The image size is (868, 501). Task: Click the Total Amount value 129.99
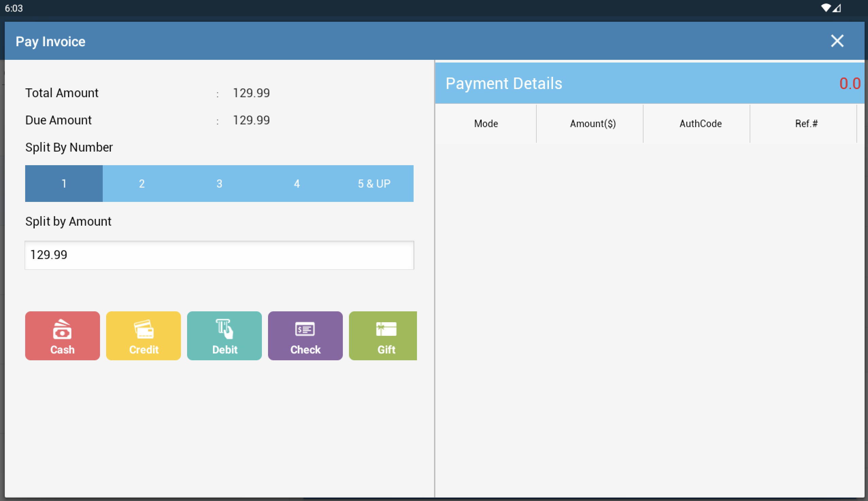click(x=251, y=93)
